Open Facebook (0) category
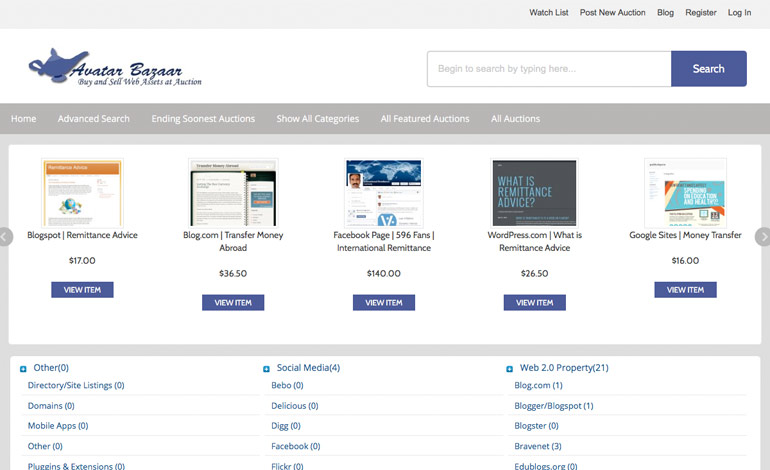The width and height of the screenshot is (770, 470). coord(296,446)
